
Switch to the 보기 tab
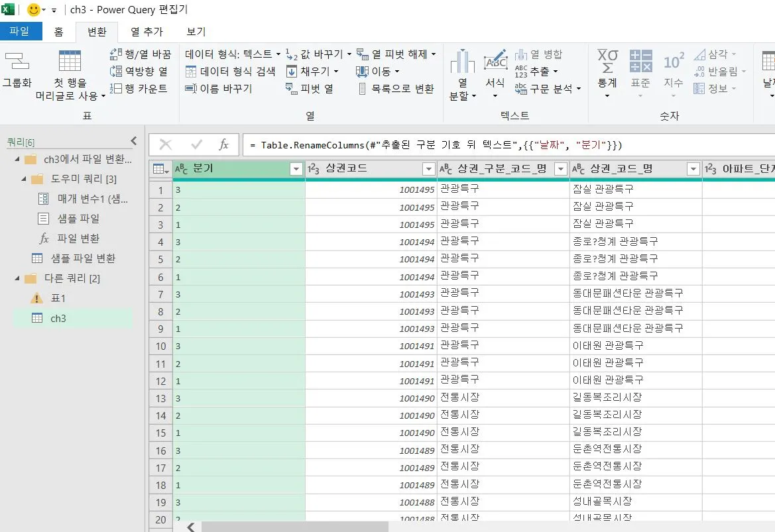click(196, 32)
